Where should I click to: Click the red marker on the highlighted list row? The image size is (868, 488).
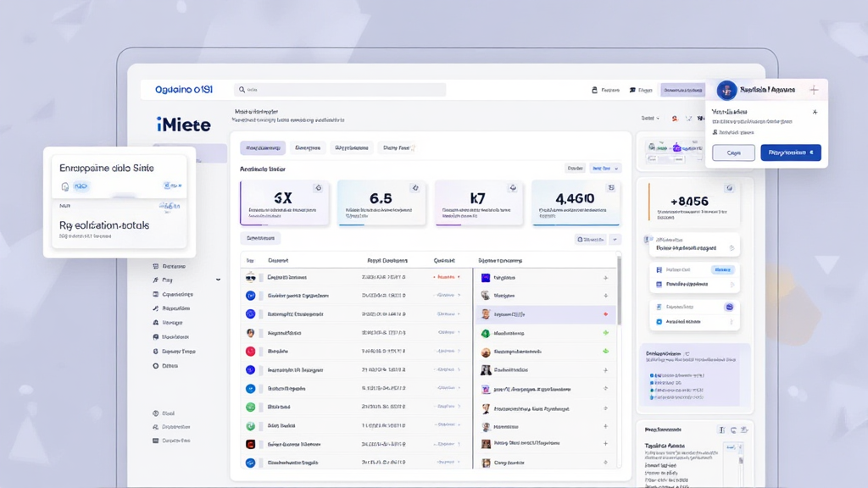605,314
